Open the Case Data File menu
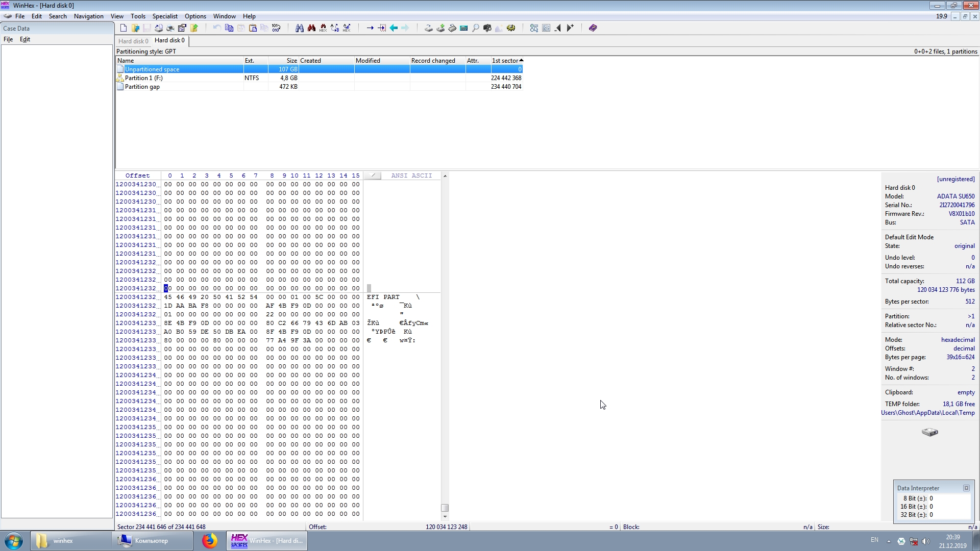This screenshot has height=551, width=980. click(x=8, y=39)
